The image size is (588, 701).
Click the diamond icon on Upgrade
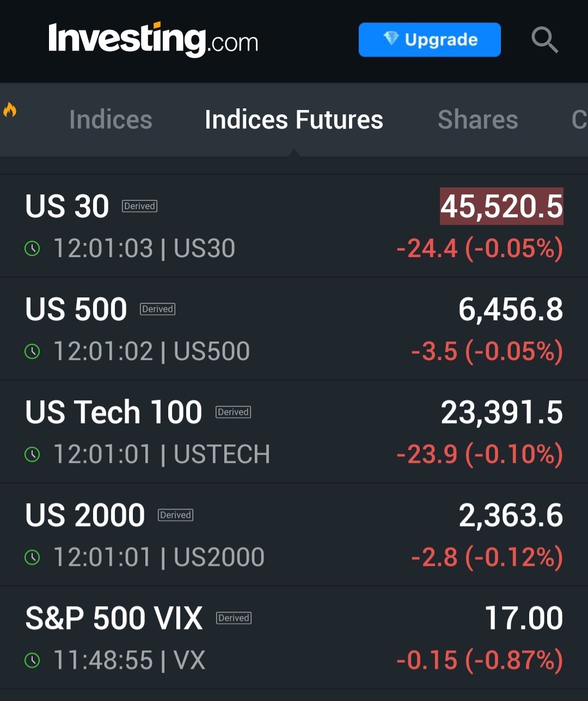pos(391,39)
